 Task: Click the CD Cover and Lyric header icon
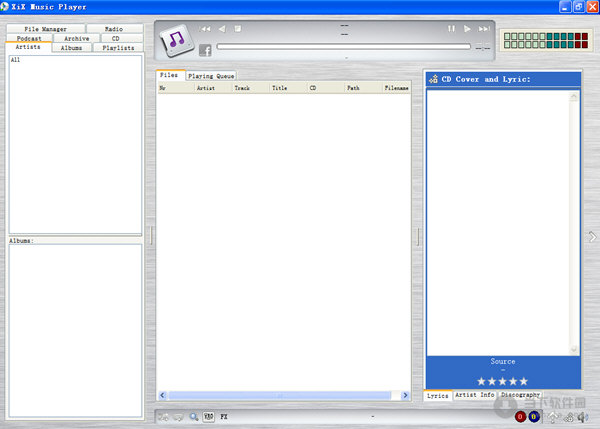(x=434, y=79)
